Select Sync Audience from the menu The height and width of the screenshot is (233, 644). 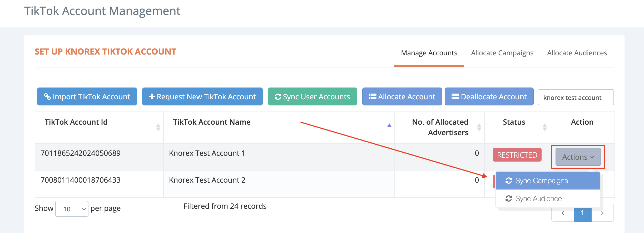[x=548, y=198]
